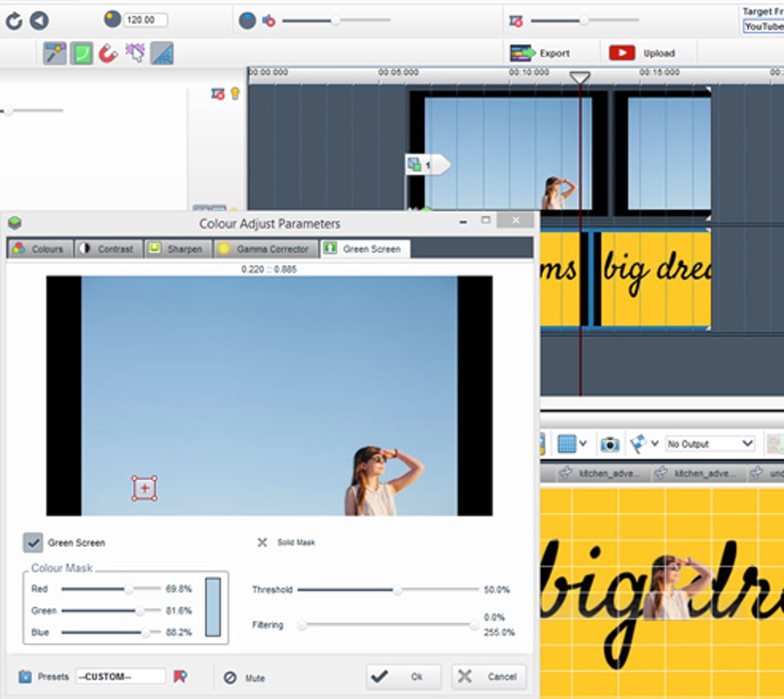The height and width of the screenshot is (699, 784).
Task: Move the Filtering slider left handle
Action: click(301, 625)
